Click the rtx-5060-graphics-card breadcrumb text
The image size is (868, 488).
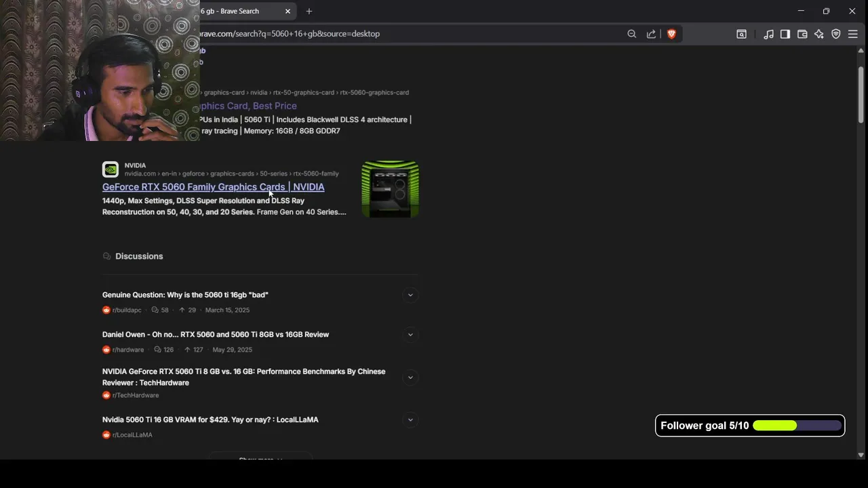pyautogui.click(x=374, y=93)
